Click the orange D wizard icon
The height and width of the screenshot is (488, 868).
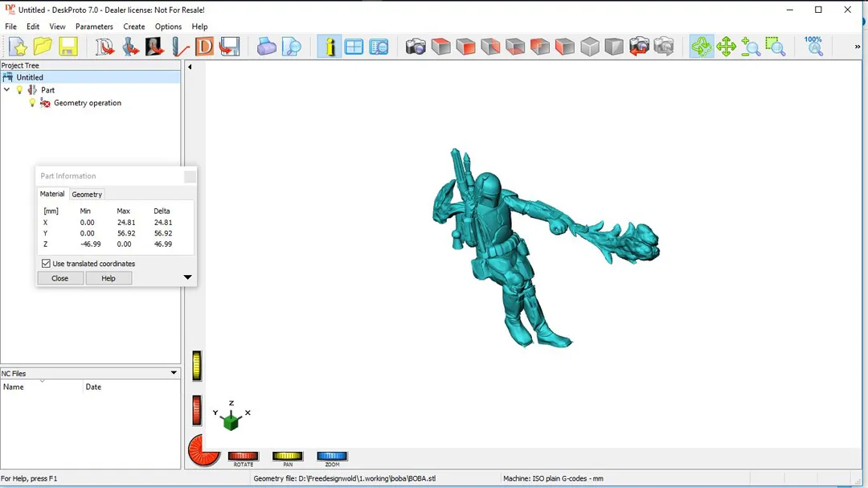coord(204,47)
